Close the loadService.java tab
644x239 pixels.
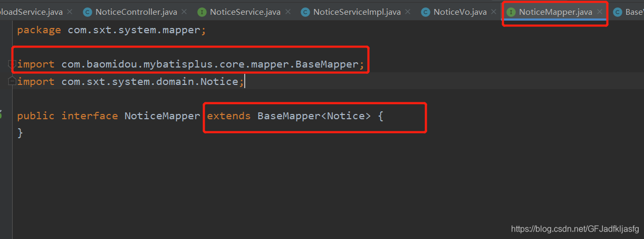(69, 12)
